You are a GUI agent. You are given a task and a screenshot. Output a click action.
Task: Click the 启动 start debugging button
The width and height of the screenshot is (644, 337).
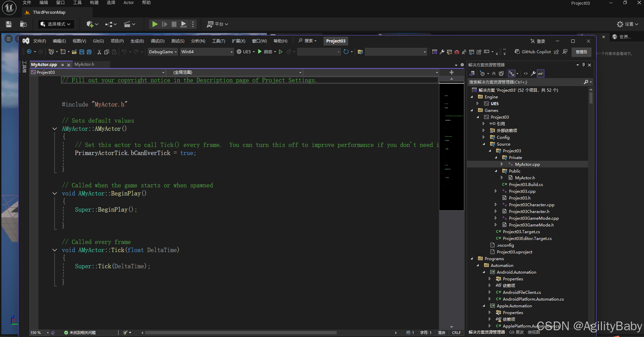265,52
